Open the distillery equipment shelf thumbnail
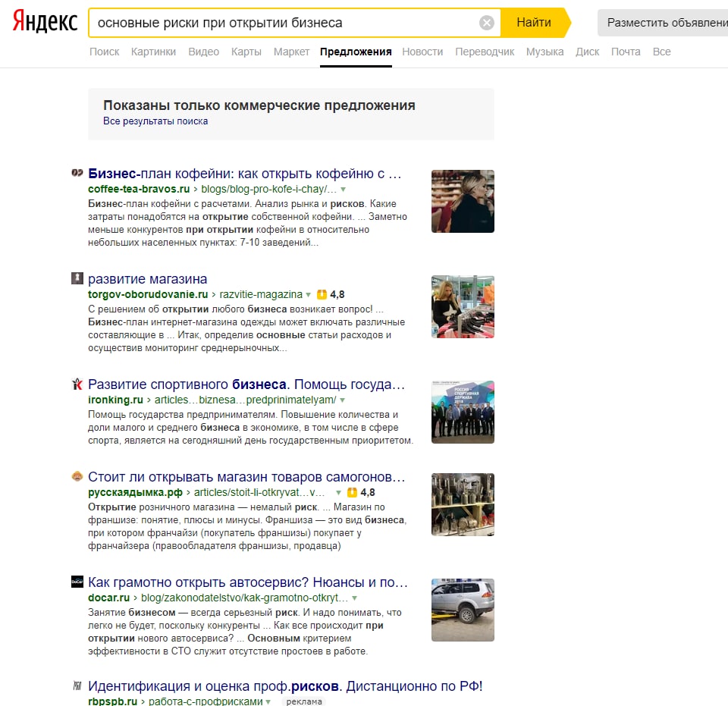The height and width of the screenshot is (706, 728). click(x=463, y=504)
